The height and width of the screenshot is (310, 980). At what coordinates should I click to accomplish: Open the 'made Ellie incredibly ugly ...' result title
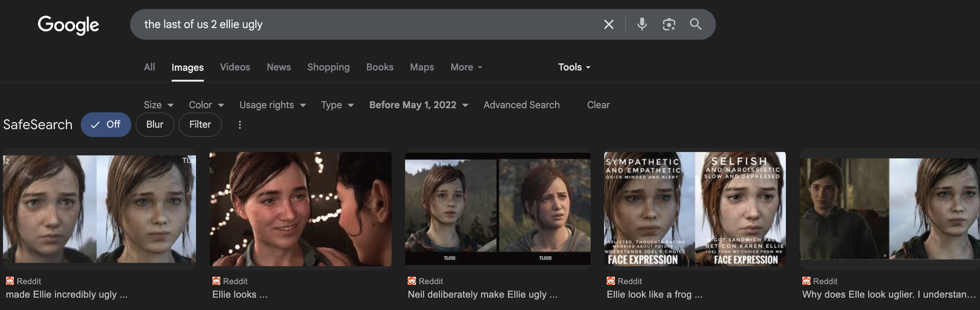(x=67, y=294)
